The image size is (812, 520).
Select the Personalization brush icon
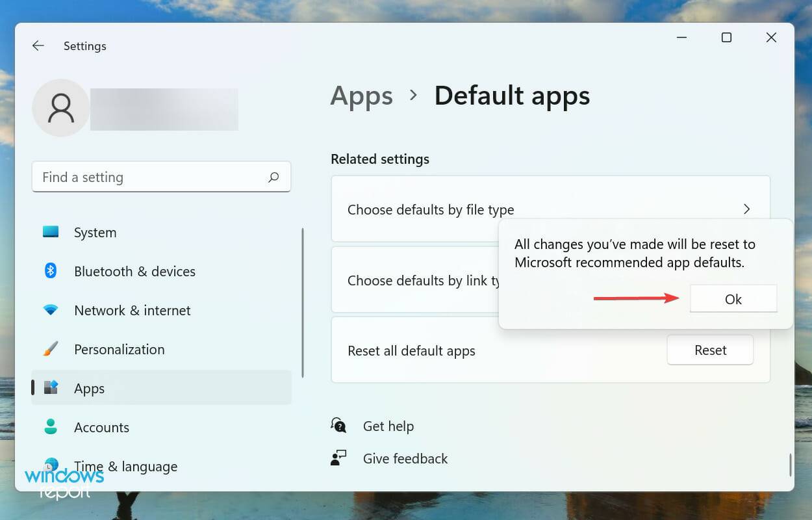[51, 349]
